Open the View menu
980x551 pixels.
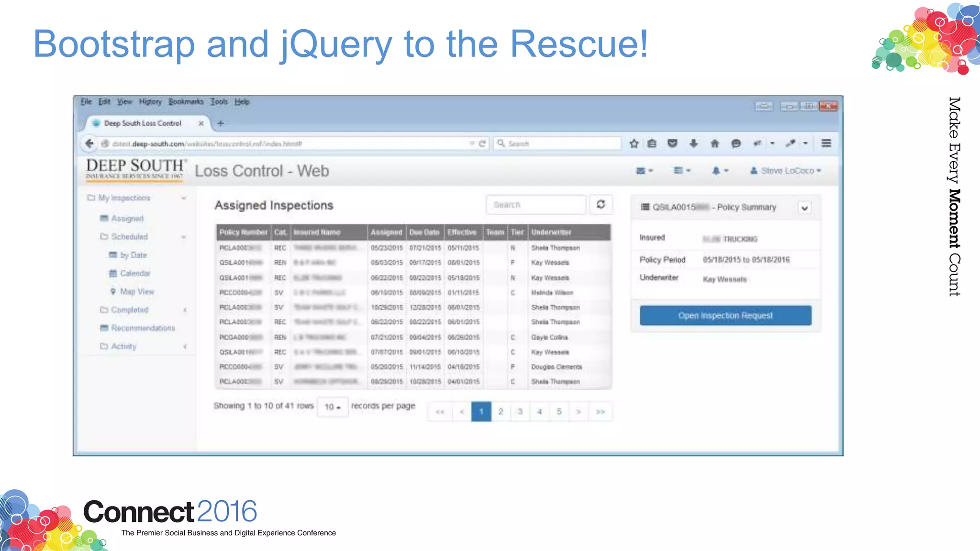click(x=125, y=101)
